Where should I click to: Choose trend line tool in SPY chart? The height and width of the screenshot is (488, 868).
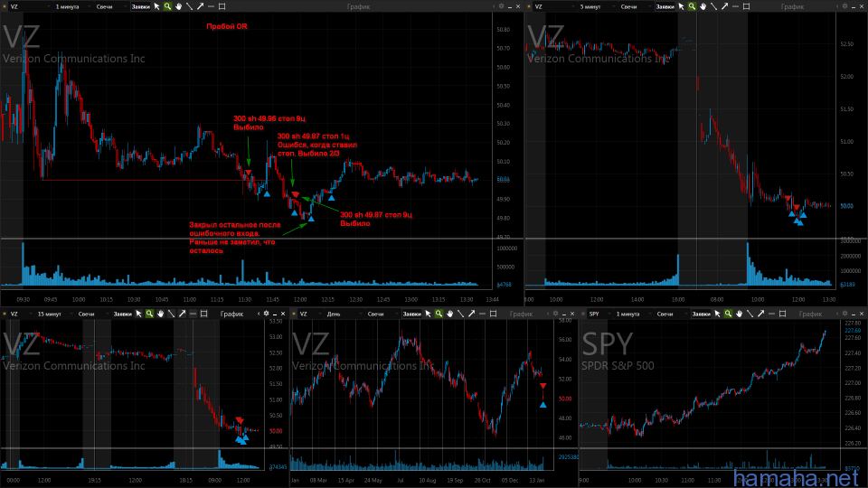[750, 314]
